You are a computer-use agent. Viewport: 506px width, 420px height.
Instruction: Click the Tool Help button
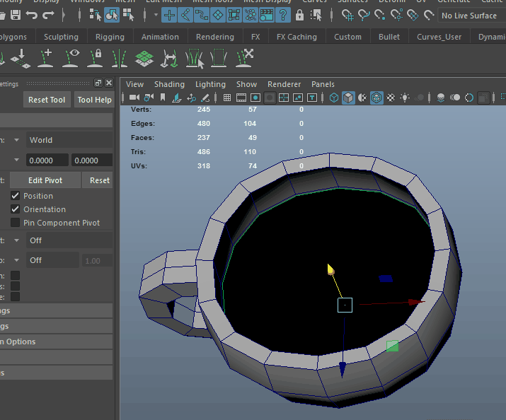coord(94,100)
